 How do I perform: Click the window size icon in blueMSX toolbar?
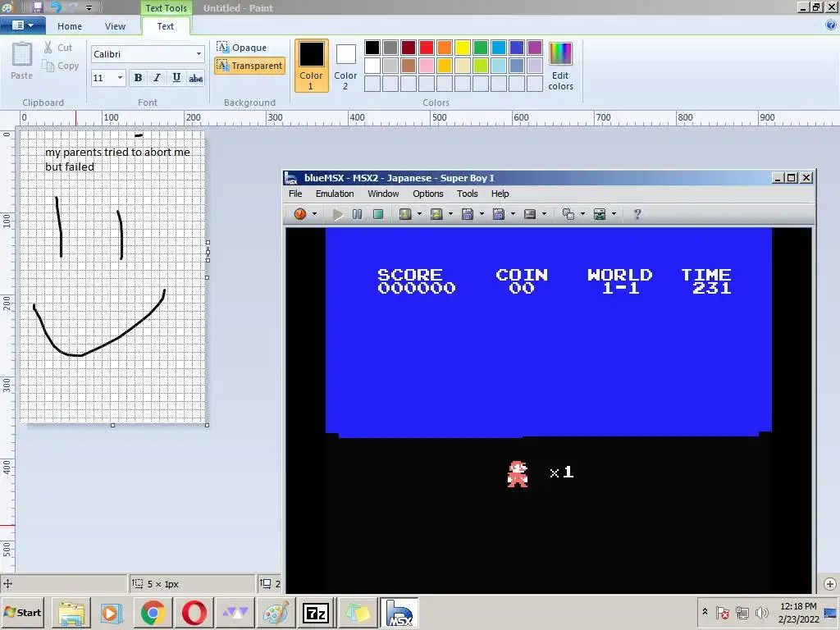pos(568,214)
